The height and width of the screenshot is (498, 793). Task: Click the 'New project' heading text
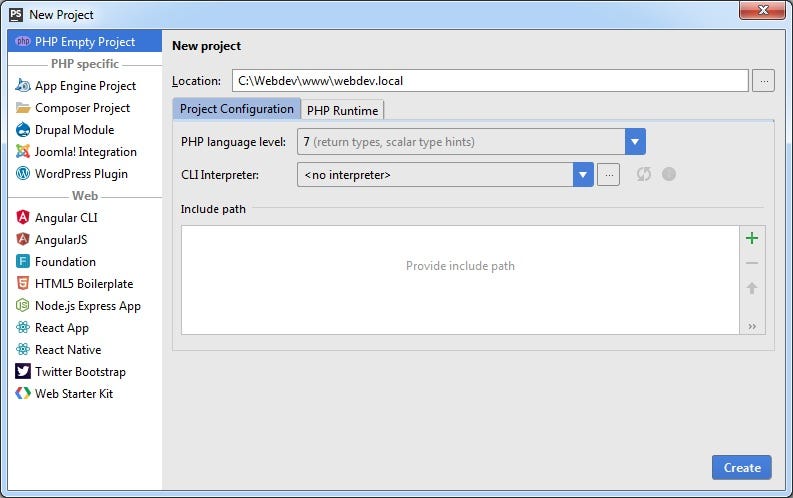tap(206, 46)
